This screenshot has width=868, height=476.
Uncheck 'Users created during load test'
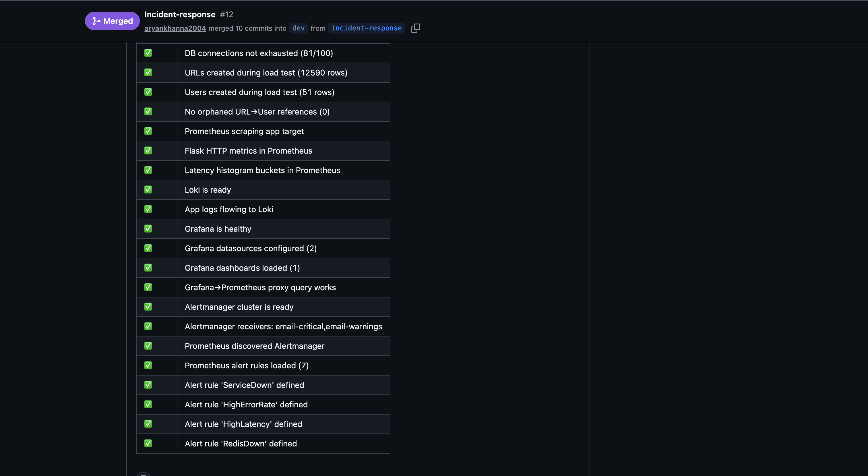[x=148, y=92]
